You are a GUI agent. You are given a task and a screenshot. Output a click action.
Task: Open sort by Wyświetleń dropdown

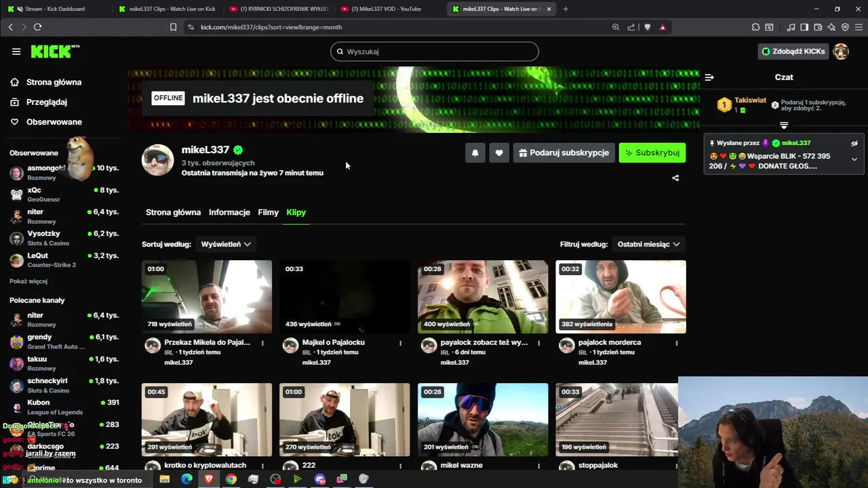coord(226,244)
